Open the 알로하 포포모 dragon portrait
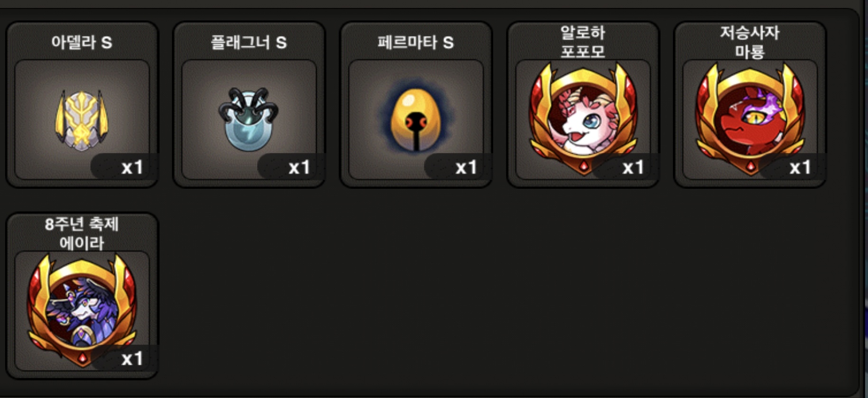868x398 pixels. (583, 119)
